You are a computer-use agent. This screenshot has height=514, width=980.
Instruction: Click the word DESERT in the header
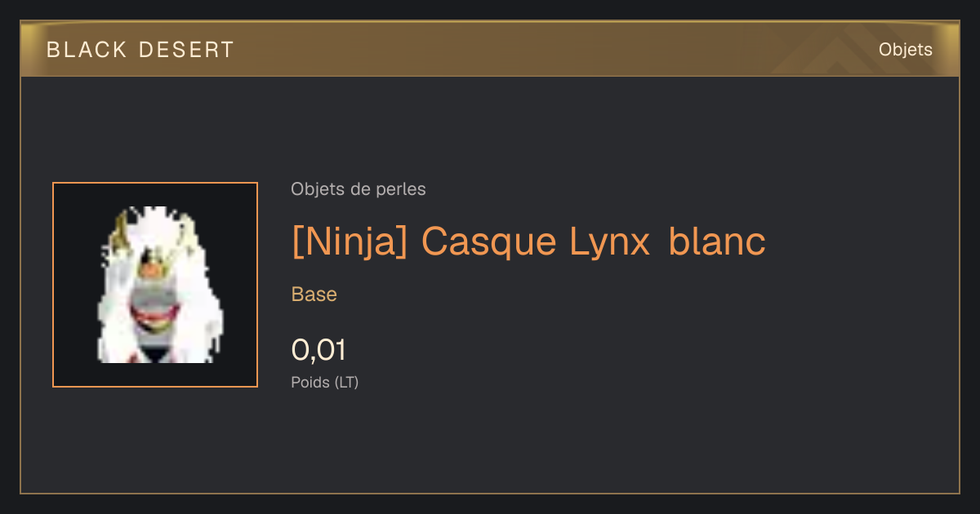coord(187,50)
